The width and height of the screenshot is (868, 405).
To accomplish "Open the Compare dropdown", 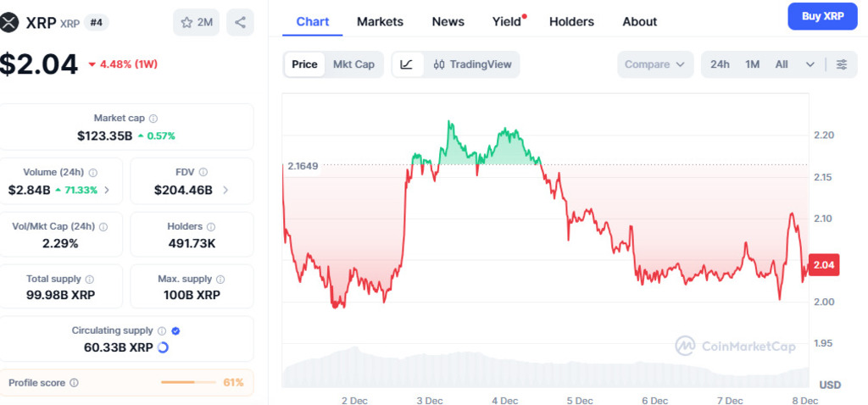I will pyautogui.click(x=655, y=64).
